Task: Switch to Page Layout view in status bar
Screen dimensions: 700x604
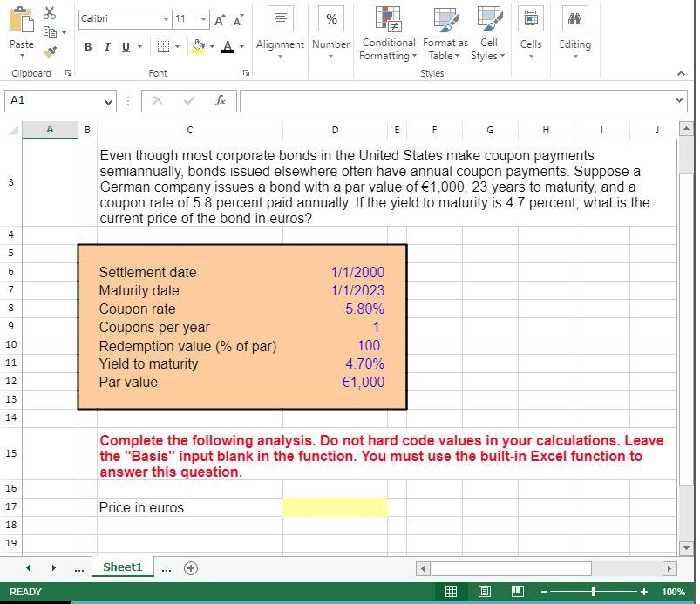Action: pyautogui.click(x=485, y=592)
